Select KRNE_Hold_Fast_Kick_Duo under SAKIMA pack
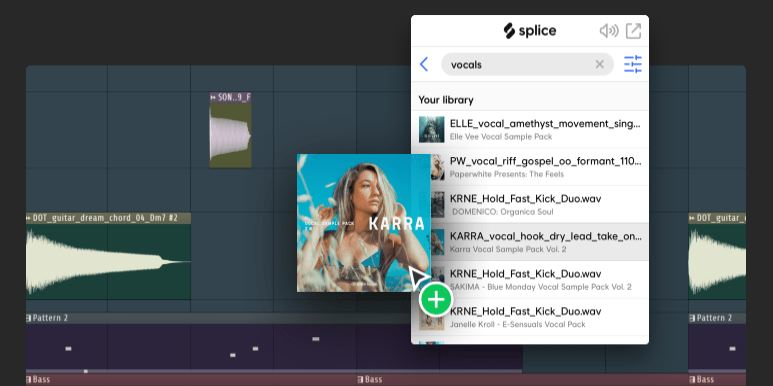This screenshot has height=386, width=773. point(530,280)
